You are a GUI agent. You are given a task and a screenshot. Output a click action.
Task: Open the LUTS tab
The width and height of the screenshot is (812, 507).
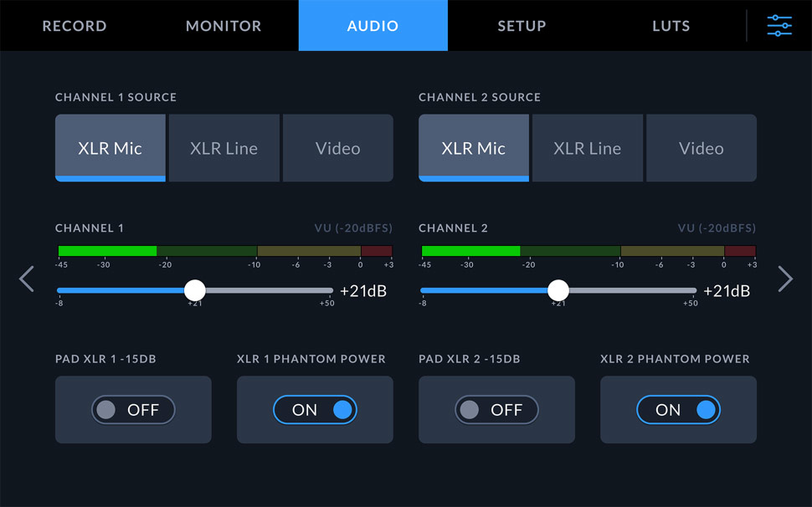click(x=670, y=25)
